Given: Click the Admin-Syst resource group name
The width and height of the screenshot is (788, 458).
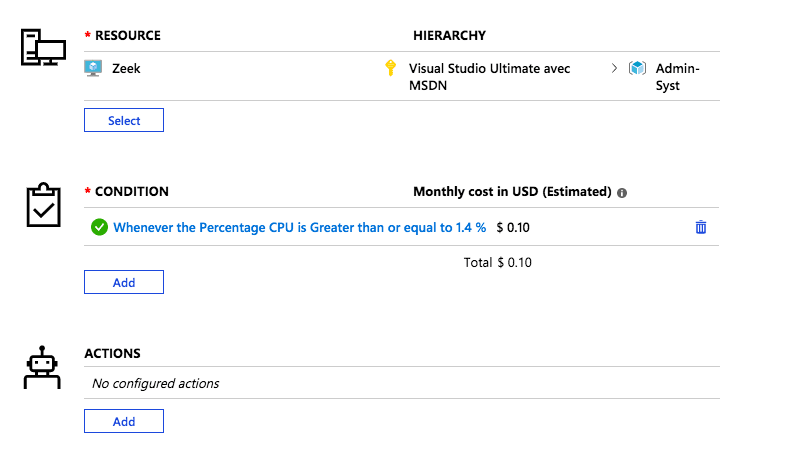Looking at the screenshot, I should (x=677, y=77).
